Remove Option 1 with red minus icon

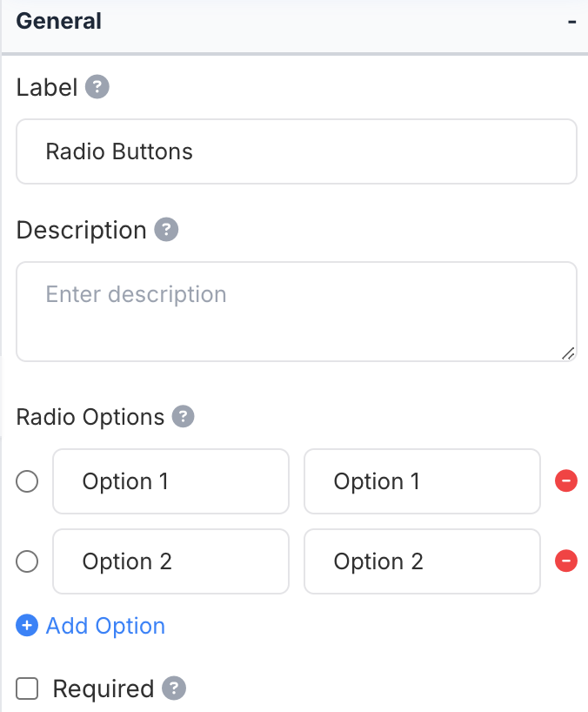click(566, 481)
